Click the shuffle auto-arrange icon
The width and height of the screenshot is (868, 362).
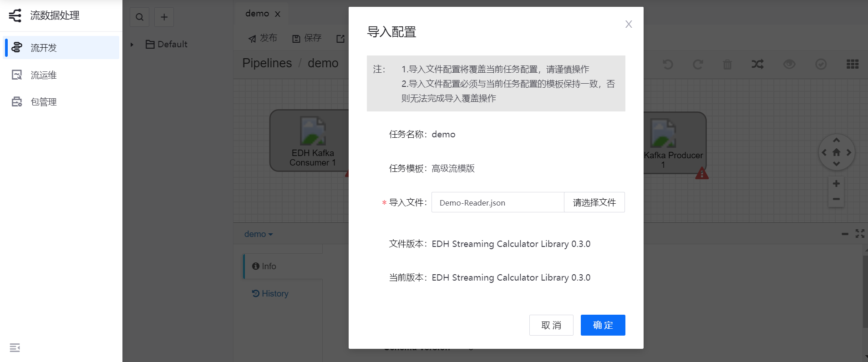[x=757, y=65]
